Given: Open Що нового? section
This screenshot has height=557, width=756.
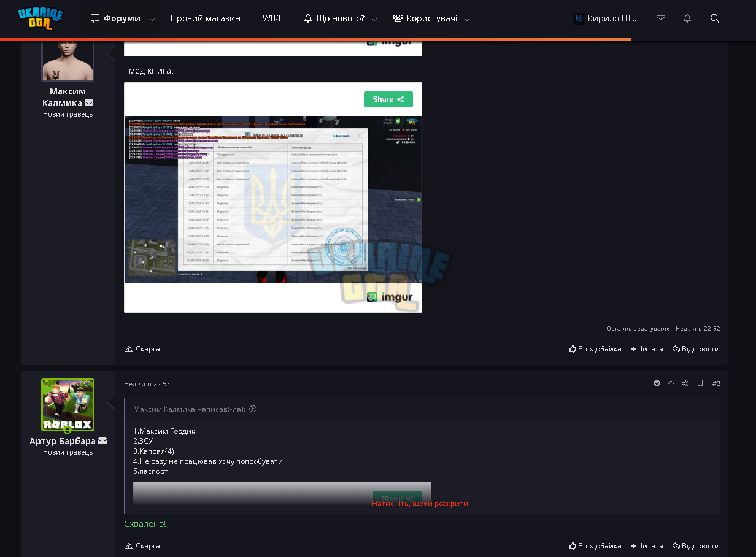Looking at the screenshot, I should click(334, 18).
